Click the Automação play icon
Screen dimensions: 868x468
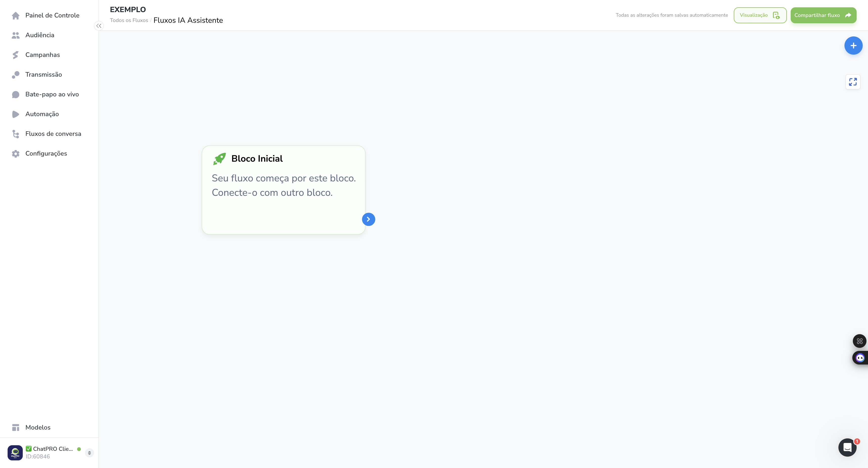point(15,114)
